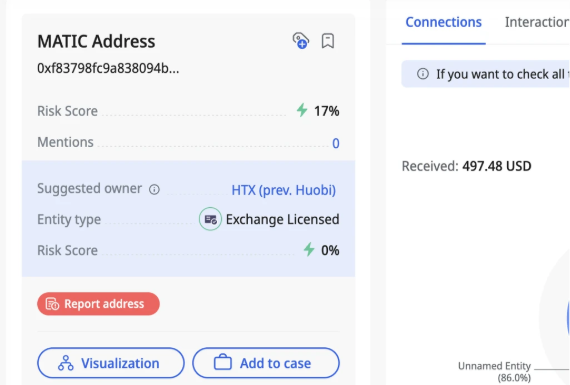Click the 0% owner risk score value
Image resolution: width=570 pixels, height=385 pixels.
(x=330, y=250)
